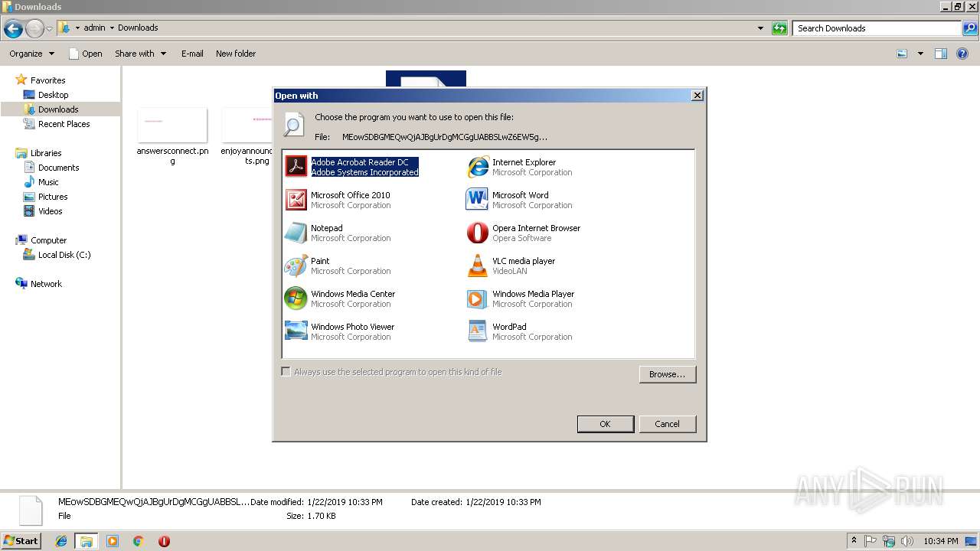Refresh the Downloads folder view
Screen dimensions: 980x551
click(x=779, y=28)
